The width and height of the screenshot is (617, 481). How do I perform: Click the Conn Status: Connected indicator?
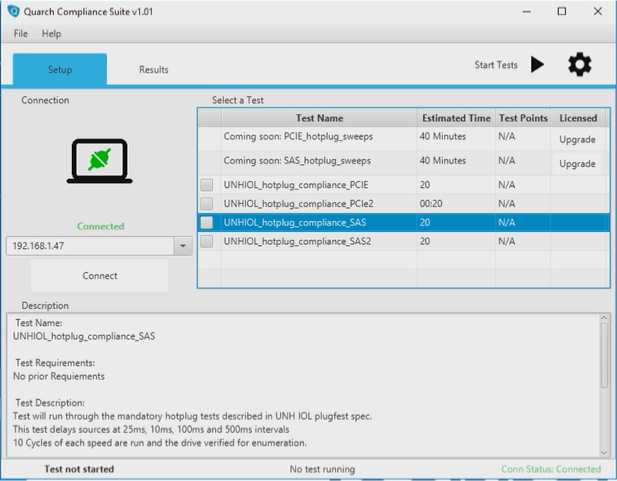(551, 469)
